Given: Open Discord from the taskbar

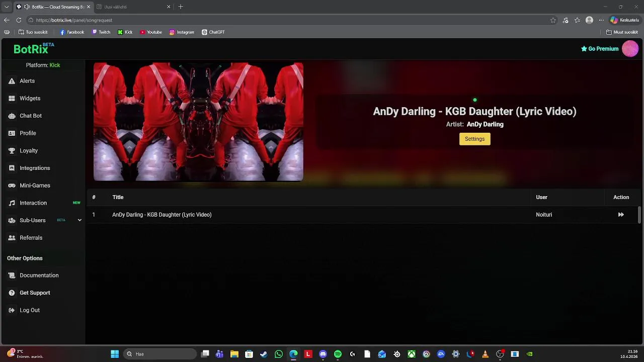Looking at the screenshot, I should coord(323,354).
